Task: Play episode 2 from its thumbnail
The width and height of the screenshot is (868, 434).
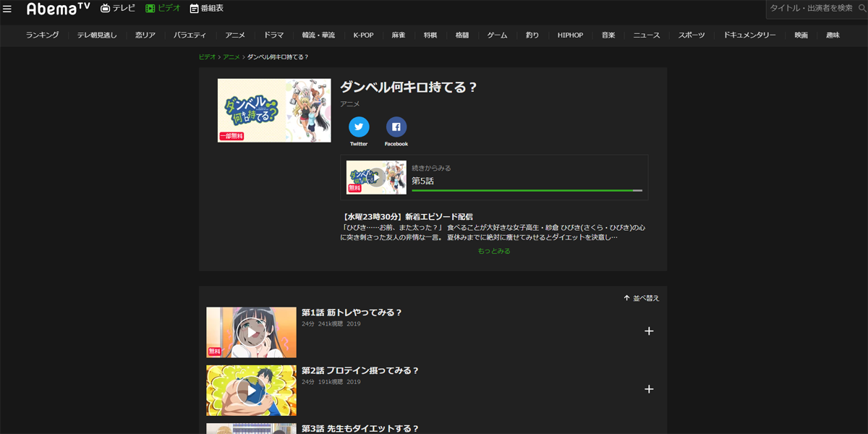Action: (x=251, y=390)
